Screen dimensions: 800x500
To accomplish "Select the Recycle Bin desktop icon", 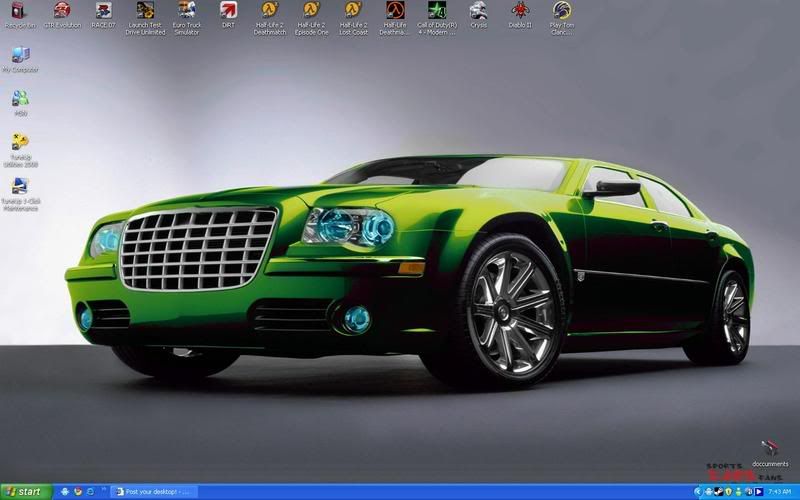I will pyautogui.click(x=18, y=13).
